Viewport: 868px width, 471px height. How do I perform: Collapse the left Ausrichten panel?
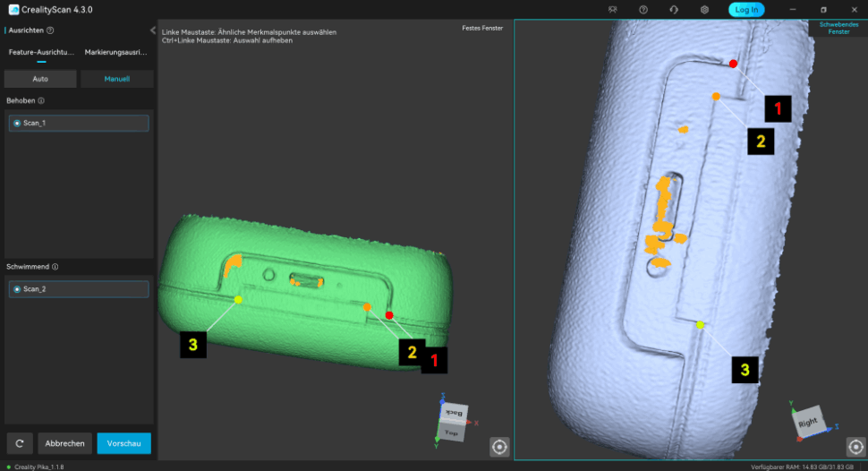click(153, 30)
